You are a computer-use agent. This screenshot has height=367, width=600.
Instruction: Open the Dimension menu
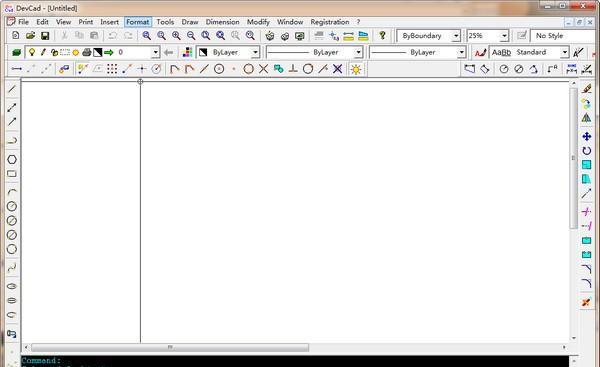pyautogui.click(x=222, y=22)
